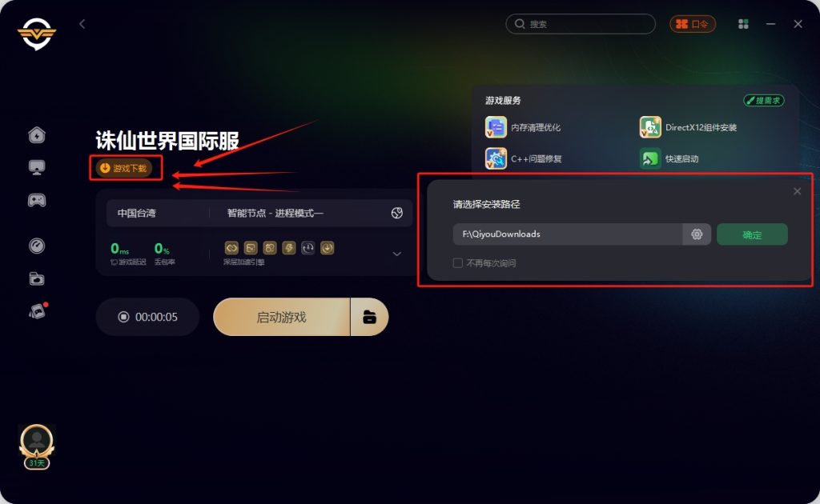This screenshot has width=820, height=504.
Task: Open install path browse gear icon
Action: coord(697,234)
